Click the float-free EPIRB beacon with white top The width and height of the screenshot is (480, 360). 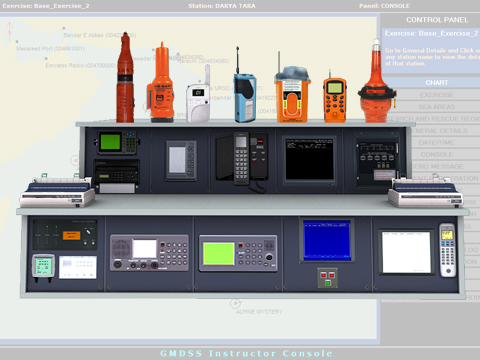(x=377, y=81)
